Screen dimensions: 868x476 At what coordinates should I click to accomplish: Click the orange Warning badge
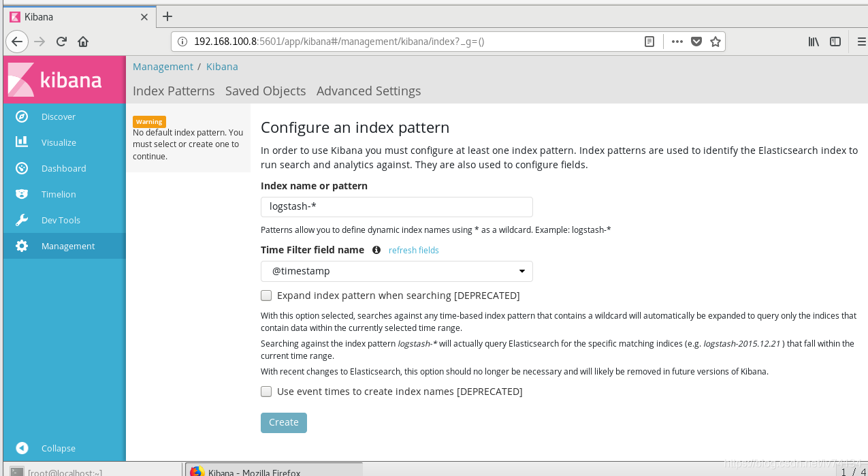pos(149,121)
